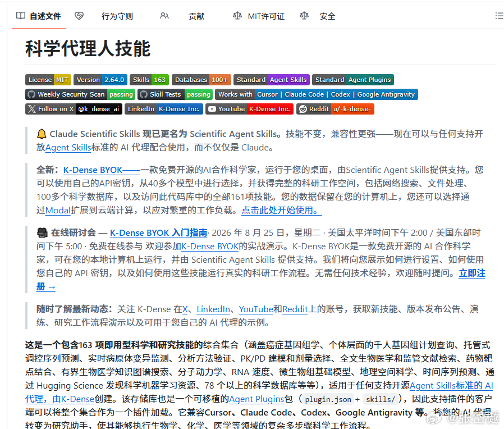This screenshot has width=504, height=429.
Task: Click the scales icon beside MIT许可证
Action: (x=237, y=16)
